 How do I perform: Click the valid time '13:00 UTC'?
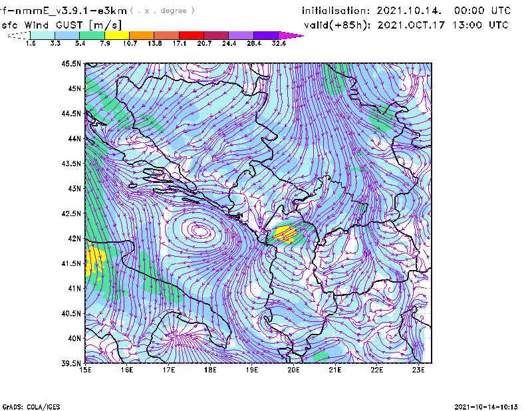[481, 25]
